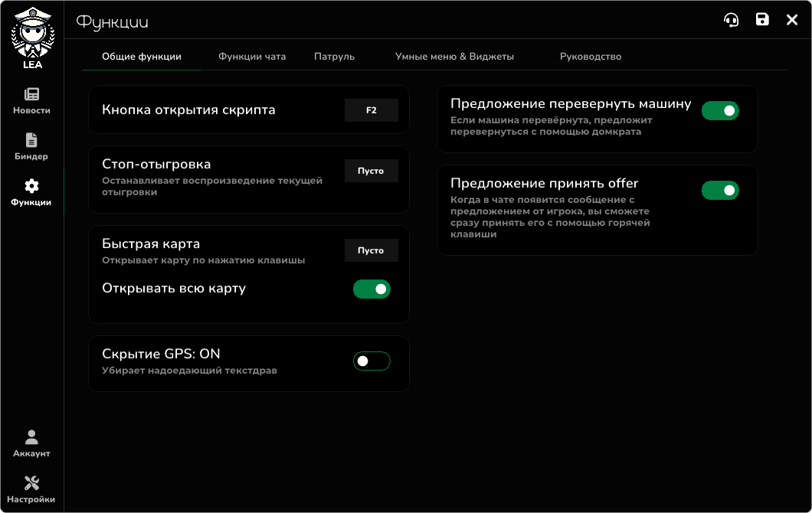Image resolution: width=812 pixels, height=513 pixels.
Task: Set the Быстрая карта hotkey button
Action: pos(372,250)
